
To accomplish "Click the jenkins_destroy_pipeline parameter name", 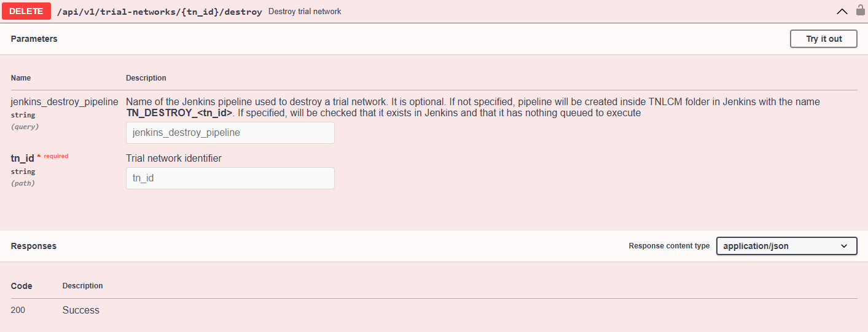I will coord(65,102).
